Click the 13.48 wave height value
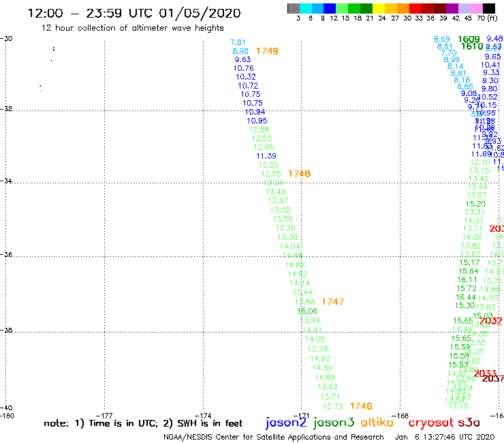The width and height of the screenshot is (504, 443). tap(276, 192)
